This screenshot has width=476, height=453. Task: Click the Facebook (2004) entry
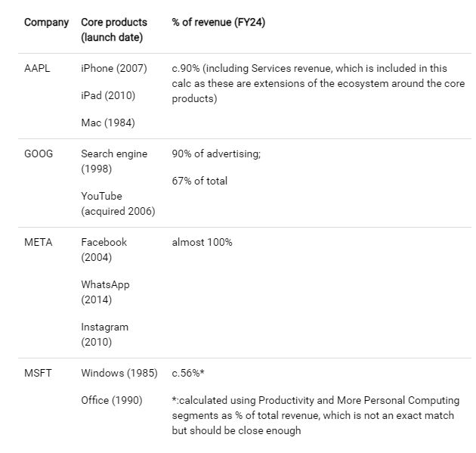(104, 250)
